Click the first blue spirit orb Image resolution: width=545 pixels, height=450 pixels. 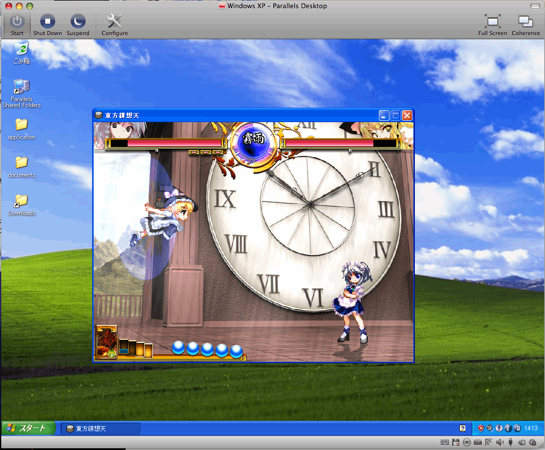click(x=178, y=347)
